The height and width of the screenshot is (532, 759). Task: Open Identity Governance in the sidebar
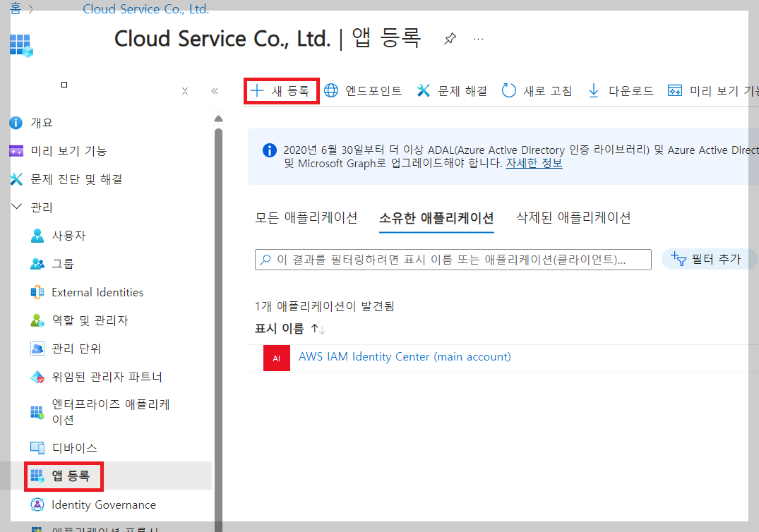[x=104, y=504]
